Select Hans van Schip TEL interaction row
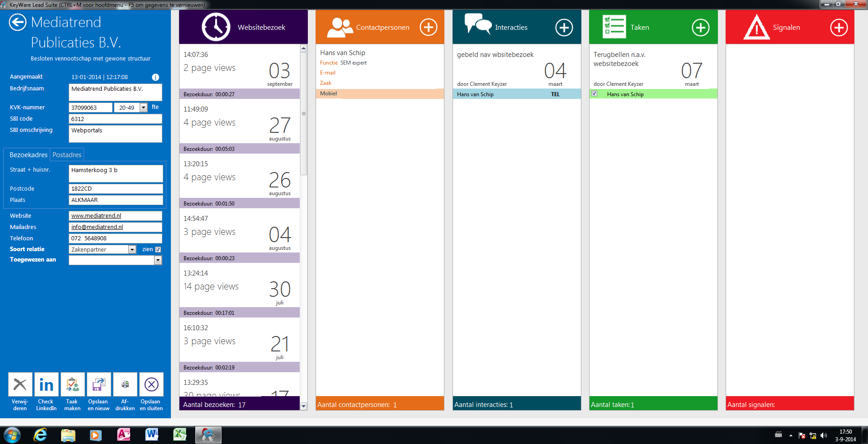The image size is (868, 444). click(x=517, y=94)
